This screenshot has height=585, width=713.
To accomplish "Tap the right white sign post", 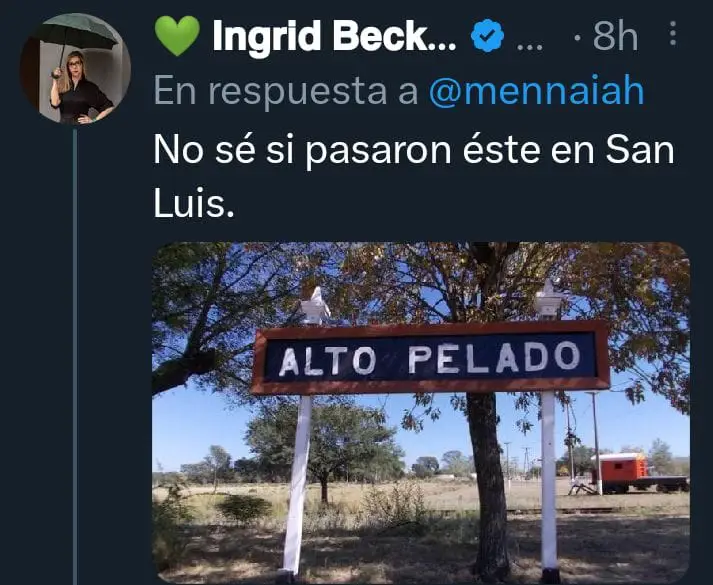I will tap(549, 484).
